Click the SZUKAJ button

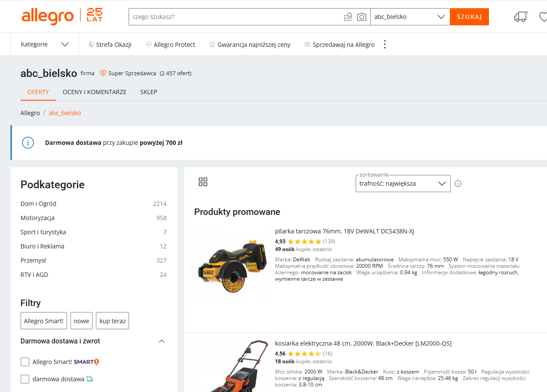(x=469, y=17)
